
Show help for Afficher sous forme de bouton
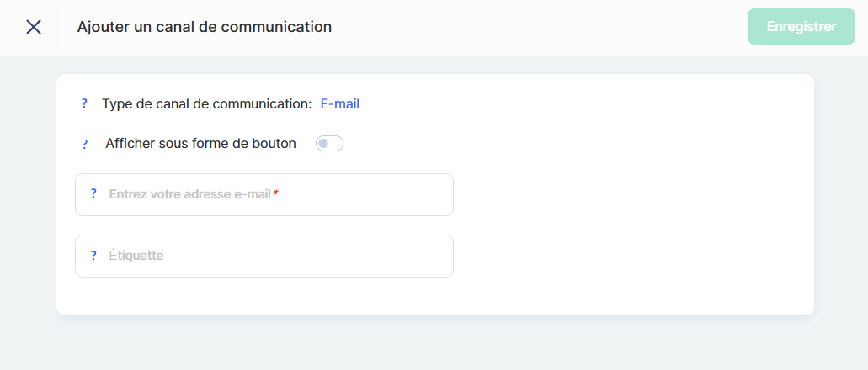(84, 144)
